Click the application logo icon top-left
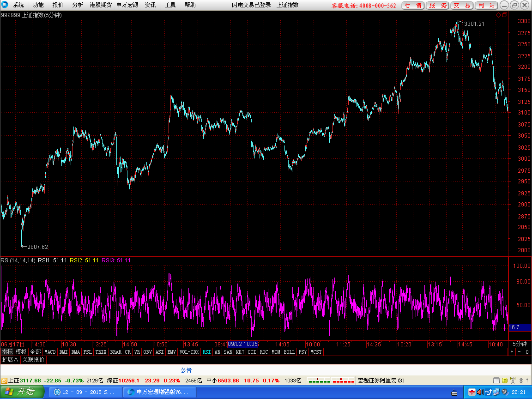The width and height of the screenshot is (532, 399). pos(5,5)
